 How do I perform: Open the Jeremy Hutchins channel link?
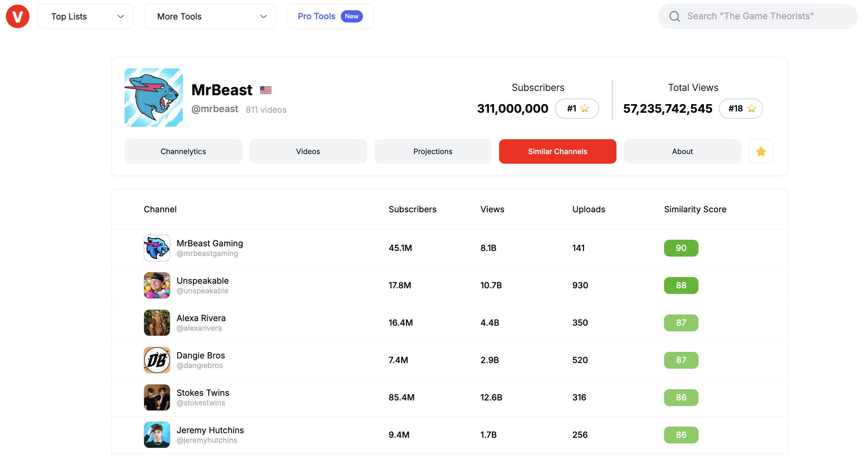[210, 431]
